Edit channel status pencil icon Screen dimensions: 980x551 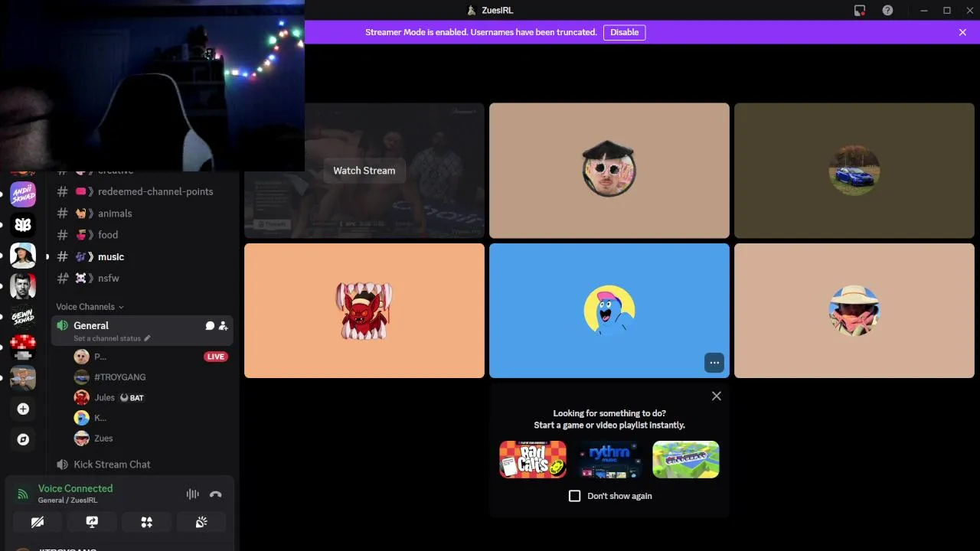(x=147, y=338)
